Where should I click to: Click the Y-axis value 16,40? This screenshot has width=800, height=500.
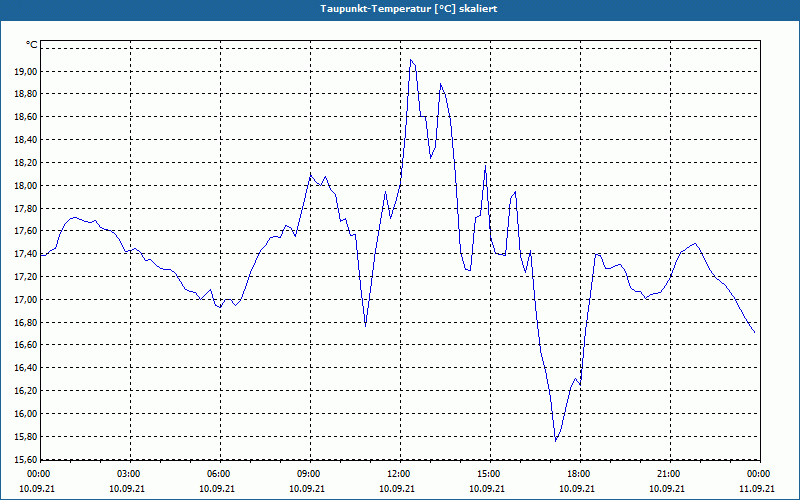[27, 368]
